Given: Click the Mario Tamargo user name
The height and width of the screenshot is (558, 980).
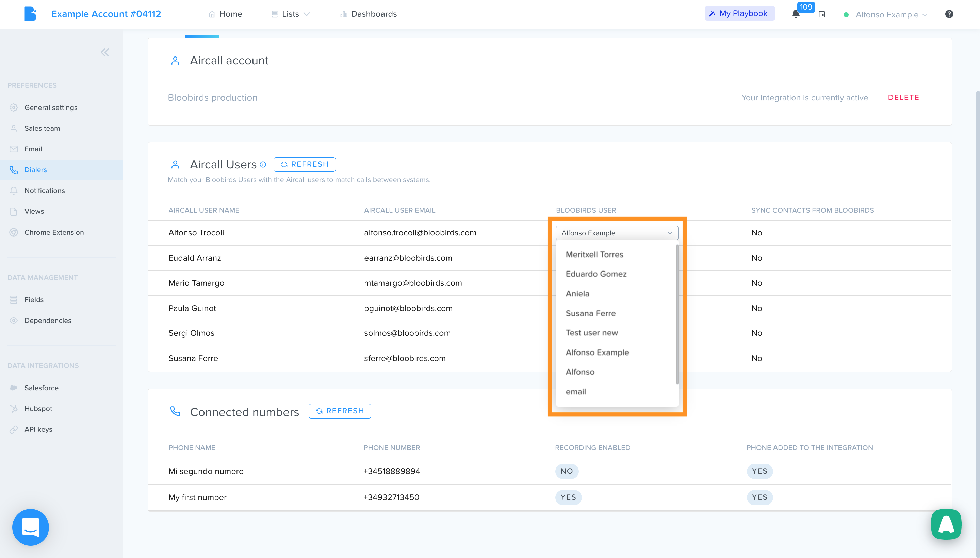Looking at the screenshot, I should (x=196, y=283).
